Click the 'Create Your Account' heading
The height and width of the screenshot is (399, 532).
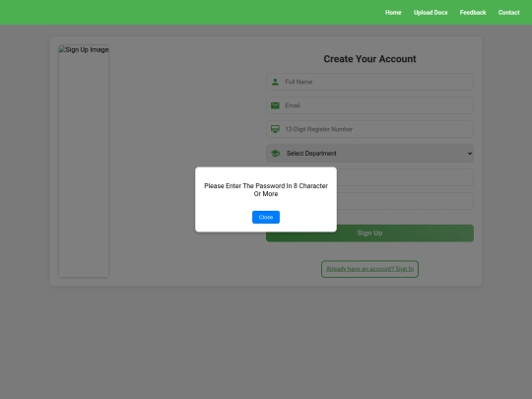(369, 59)
